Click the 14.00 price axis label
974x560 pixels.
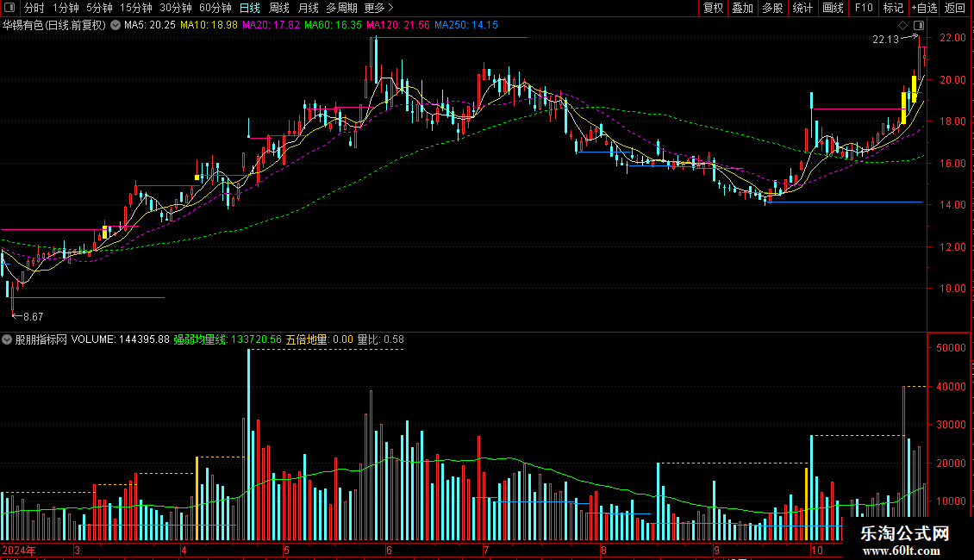952,205
